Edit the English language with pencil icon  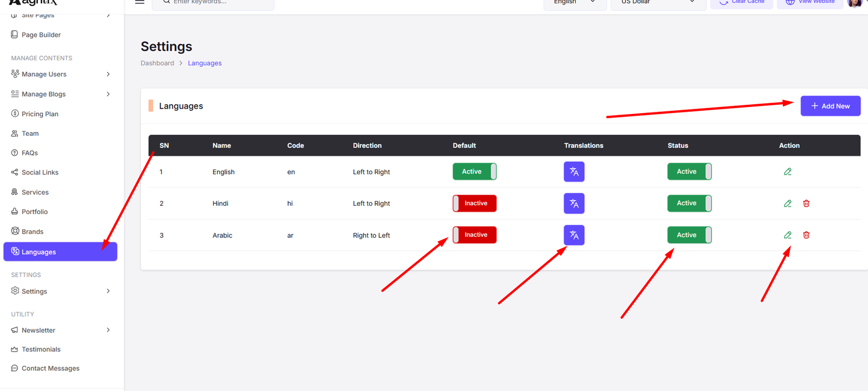click(x=788, y=172)
